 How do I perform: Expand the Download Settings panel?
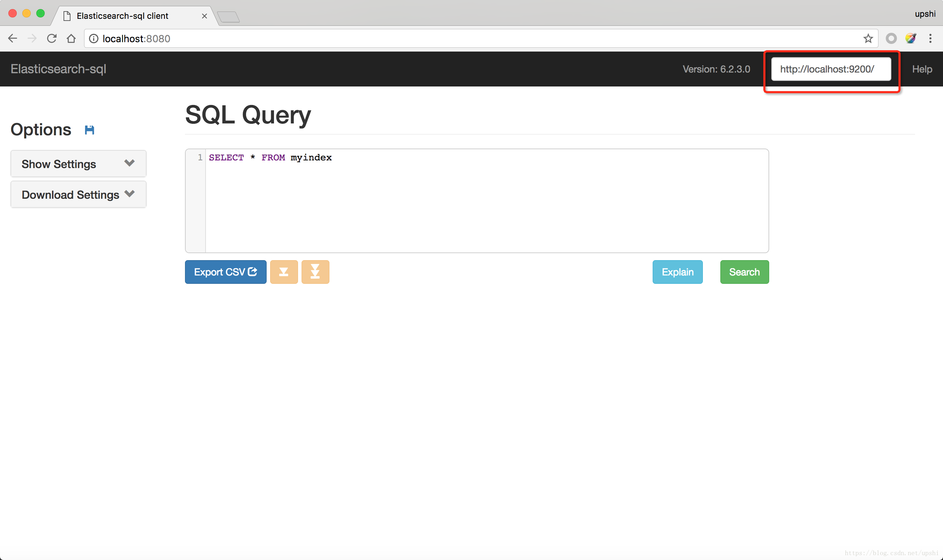[x=79, y=194]
